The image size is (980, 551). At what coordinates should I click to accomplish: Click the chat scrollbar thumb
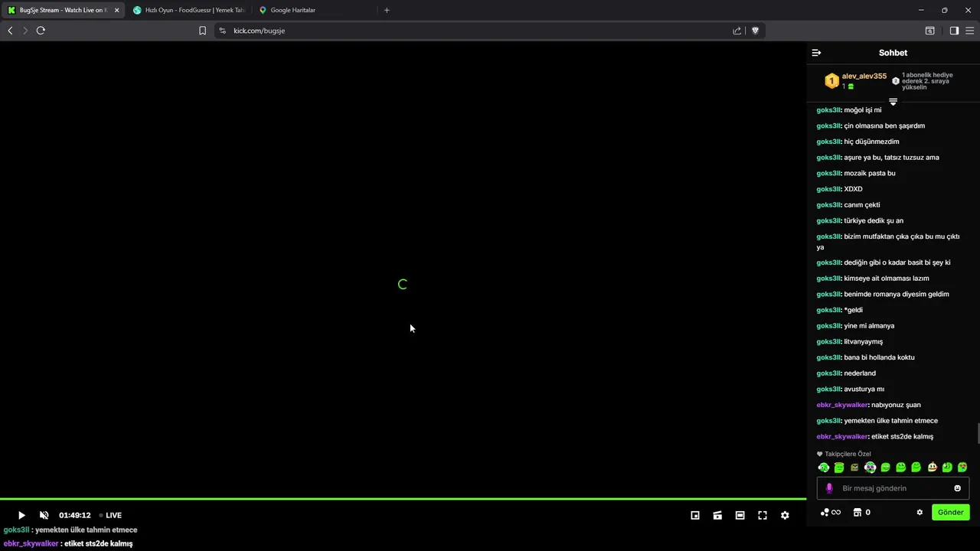click(x=977, y=433)
